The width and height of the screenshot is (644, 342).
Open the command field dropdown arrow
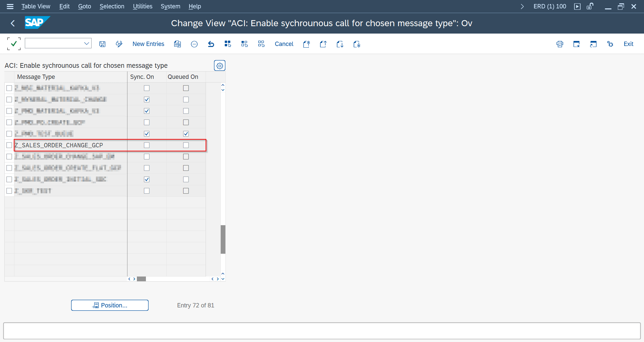click(x=87, y=43)
